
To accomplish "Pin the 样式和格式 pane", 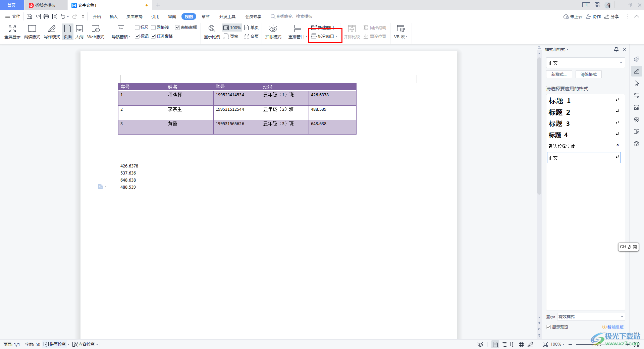I will click(616, 49).
